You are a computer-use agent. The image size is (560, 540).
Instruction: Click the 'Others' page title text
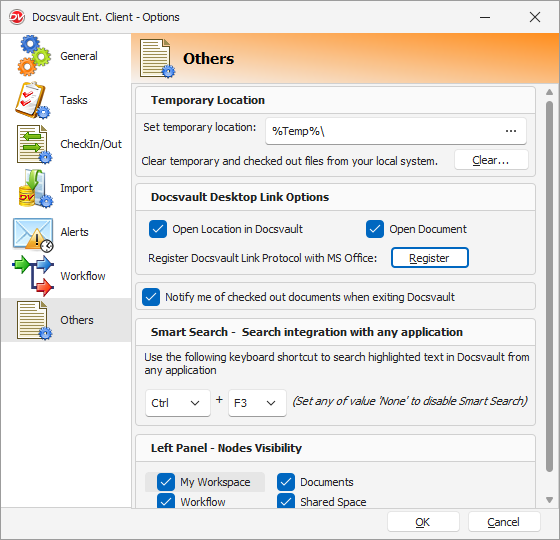(209, 59)
